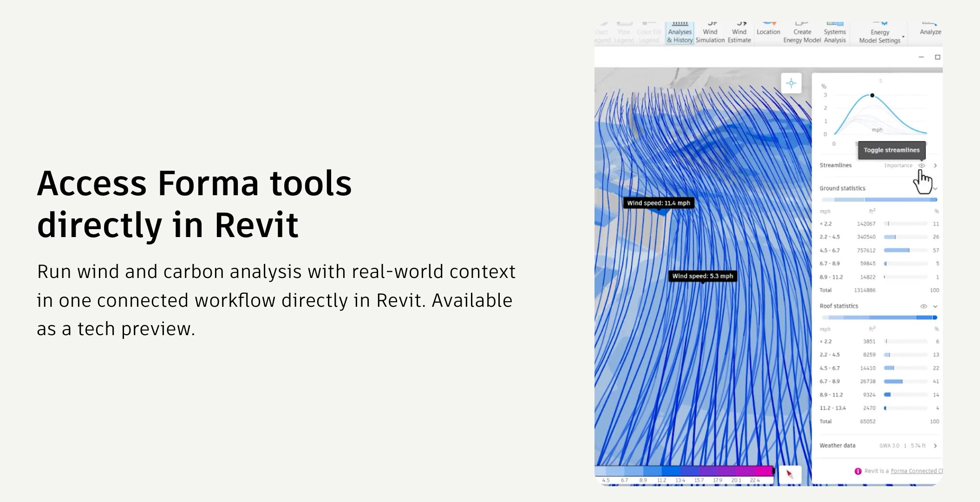Launch Wind Simulation from the ribbon

pos(710,33)
